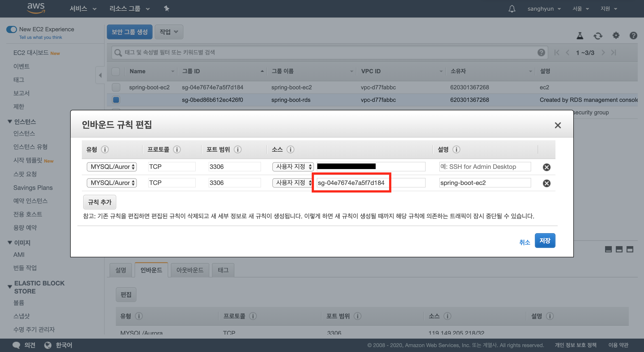644x352 pixels.
Task: Click help icon in search bar
Action: [x=541, y=52]
